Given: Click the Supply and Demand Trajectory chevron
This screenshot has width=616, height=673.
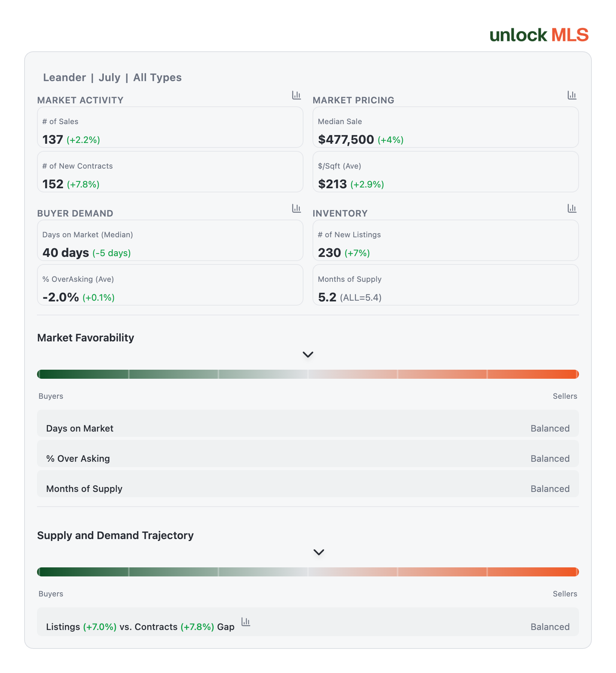Looking at the screenshot, I should point(319,552).
